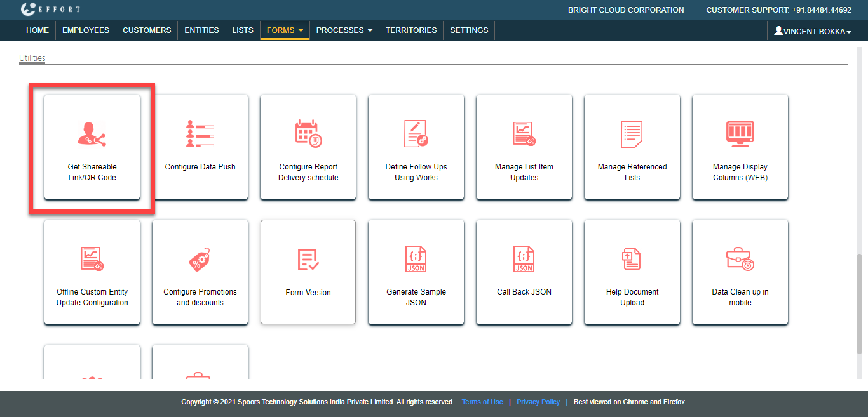Image resolution: width=868 pixels, height=417 pixels.
Task: Click the Configure Data Push icon
Action: pos(200,133)
